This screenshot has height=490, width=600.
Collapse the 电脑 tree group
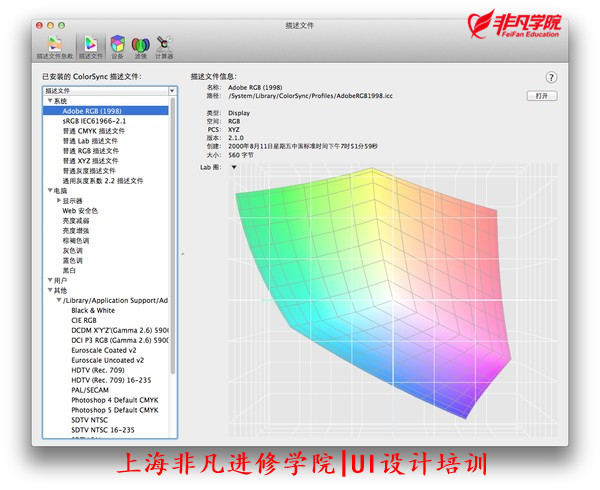click(50, 190)
